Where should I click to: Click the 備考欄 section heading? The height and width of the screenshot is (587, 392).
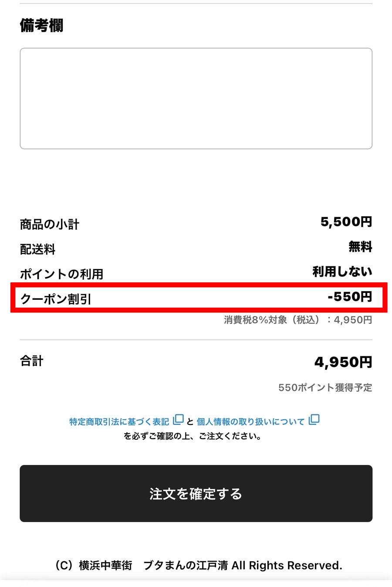tap(41, 26)
